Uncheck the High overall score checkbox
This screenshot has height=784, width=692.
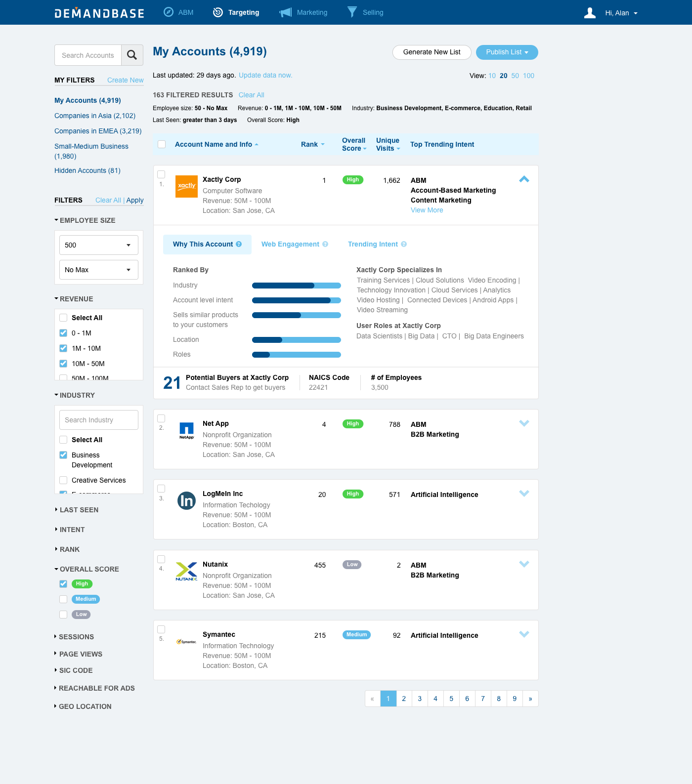pos(63,584)
